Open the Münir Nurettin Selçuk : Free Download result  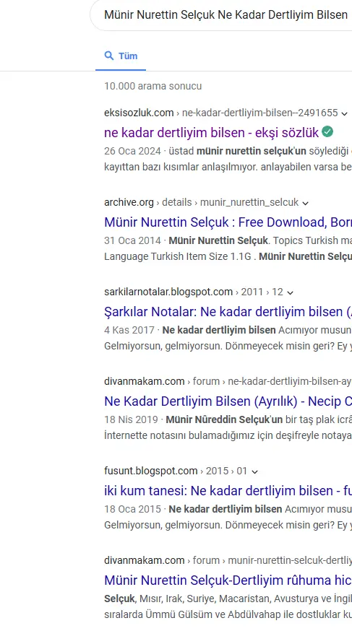(x=228, y=222)
